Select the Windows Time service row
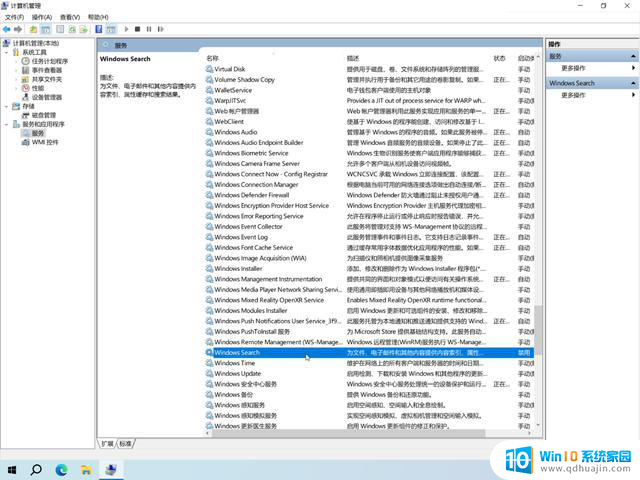Viewport: 640px width, 480px height. (369, 363)
